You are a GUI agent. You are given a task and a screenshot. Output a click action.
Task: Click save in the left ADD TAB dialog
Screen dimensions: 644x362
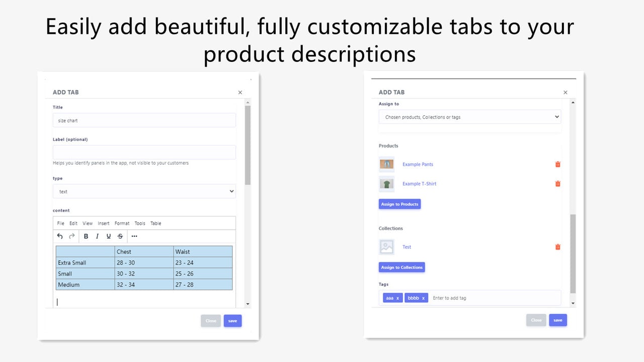coord(232,321)
